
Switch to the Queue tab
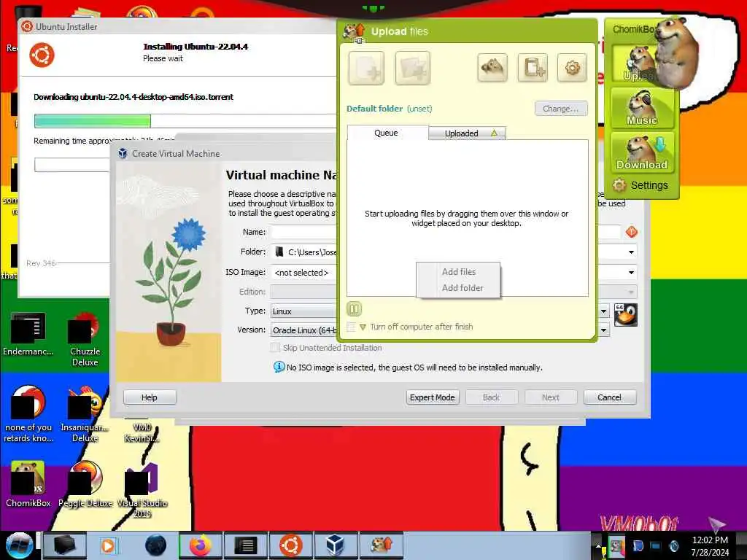pos(386,133)
